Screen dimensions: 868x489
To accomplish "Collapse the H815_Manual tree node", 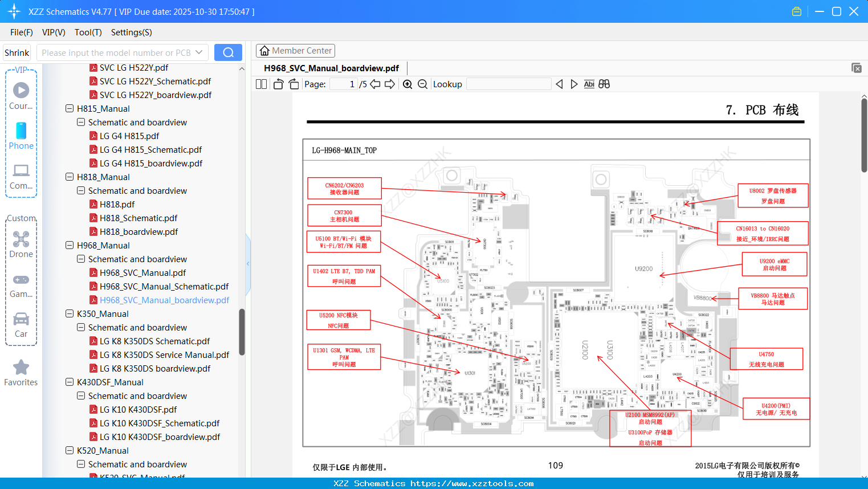I will point(69,108).
